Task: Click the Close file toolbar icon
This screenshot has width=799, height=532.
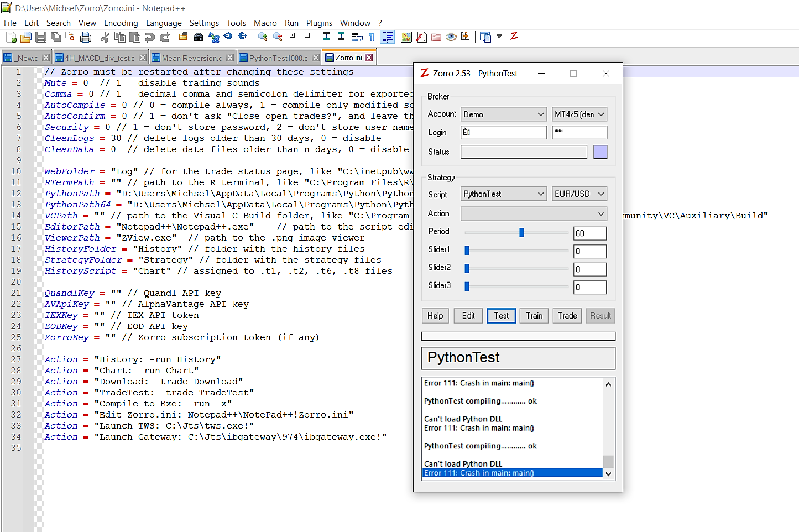Action: click(70, 37)
